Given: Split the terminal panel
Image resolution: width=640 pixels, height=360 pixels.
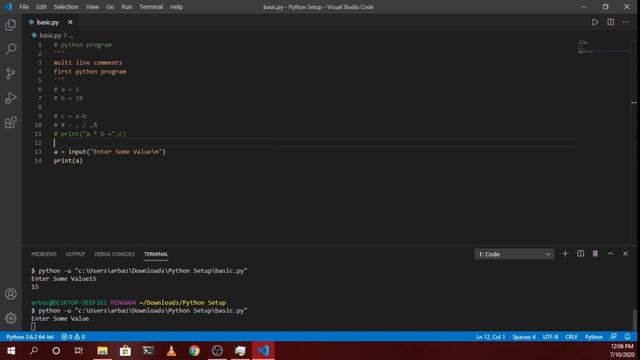Looking at the screenshot, I should pyautogui.click(x=580, y=253).
